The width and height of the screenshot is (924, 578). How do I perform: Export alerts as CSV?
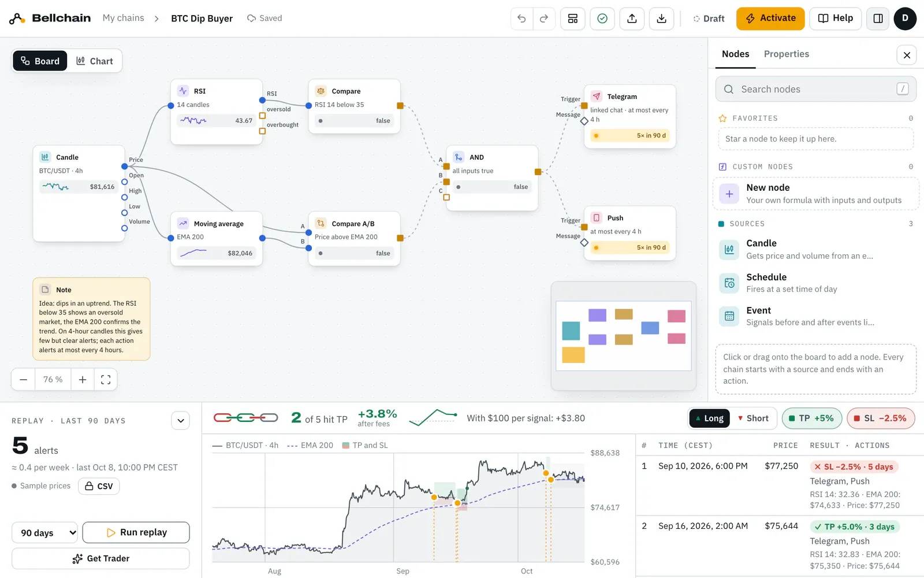click(99, 487)
